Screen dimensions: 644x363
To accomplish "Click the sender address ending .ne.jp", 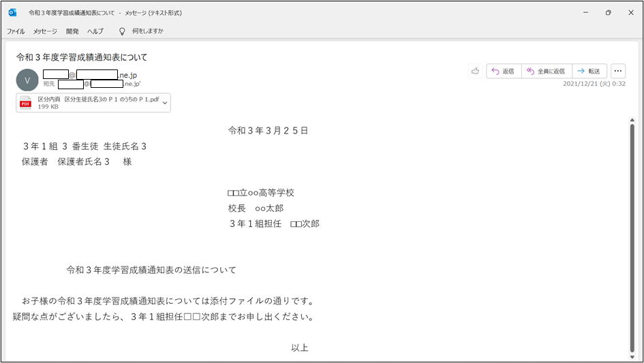I will 90,75.
